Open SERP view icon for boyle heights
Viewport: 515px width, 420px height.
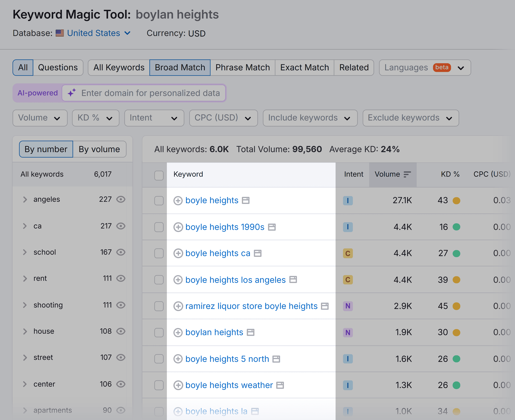tap(246, 201)
